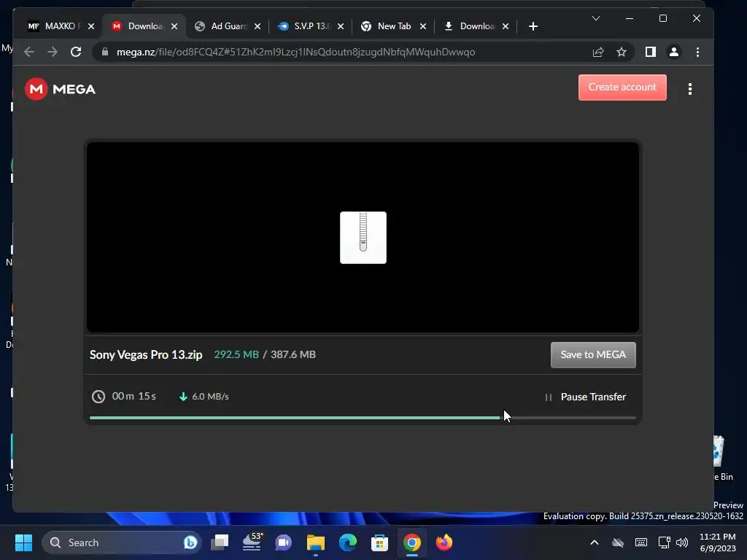The width and height of the screenshot is (747, 560).
Task: Click the zip file icon in the preview
Action: click(x=363, y=238)
